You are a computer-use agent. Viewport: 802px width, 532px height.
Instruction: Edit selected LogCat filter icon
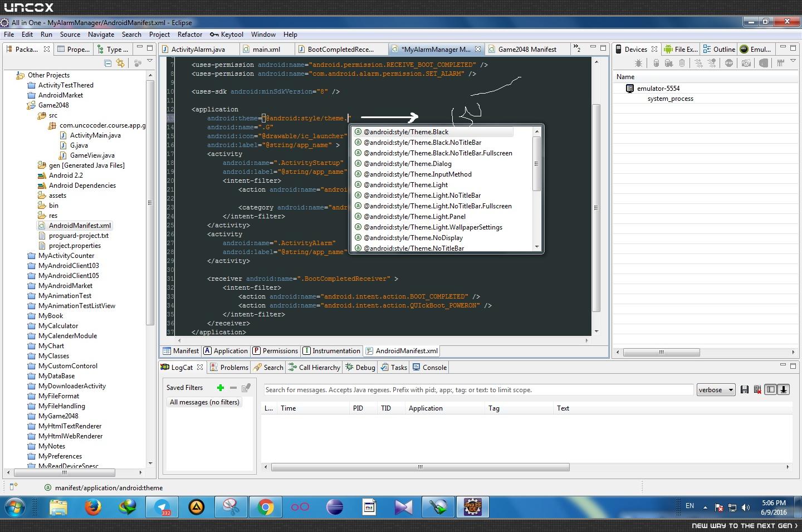(x=246, y=388)
